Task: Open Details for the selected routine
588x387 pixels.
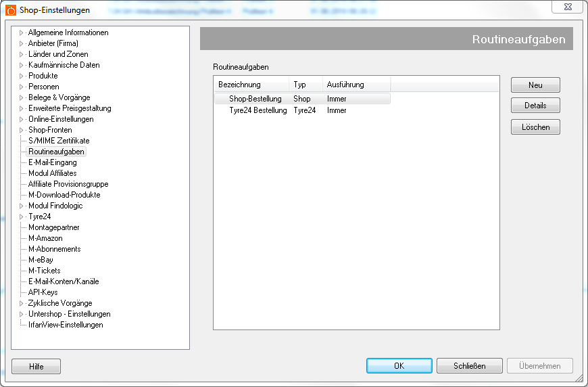Action: [535, 106]
